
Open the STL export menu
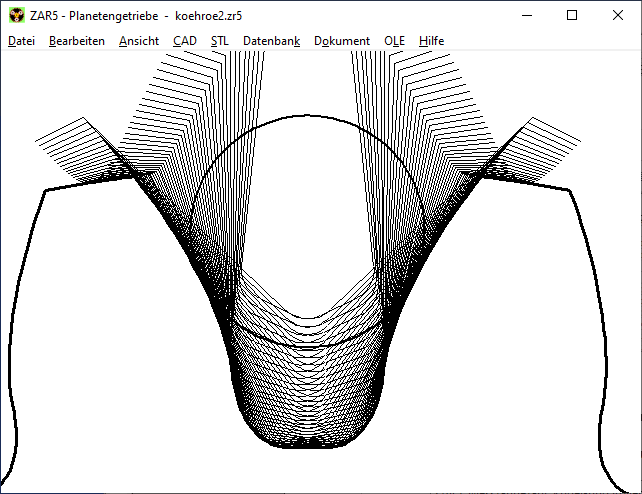pyautogui.click(x=219, y=41)
